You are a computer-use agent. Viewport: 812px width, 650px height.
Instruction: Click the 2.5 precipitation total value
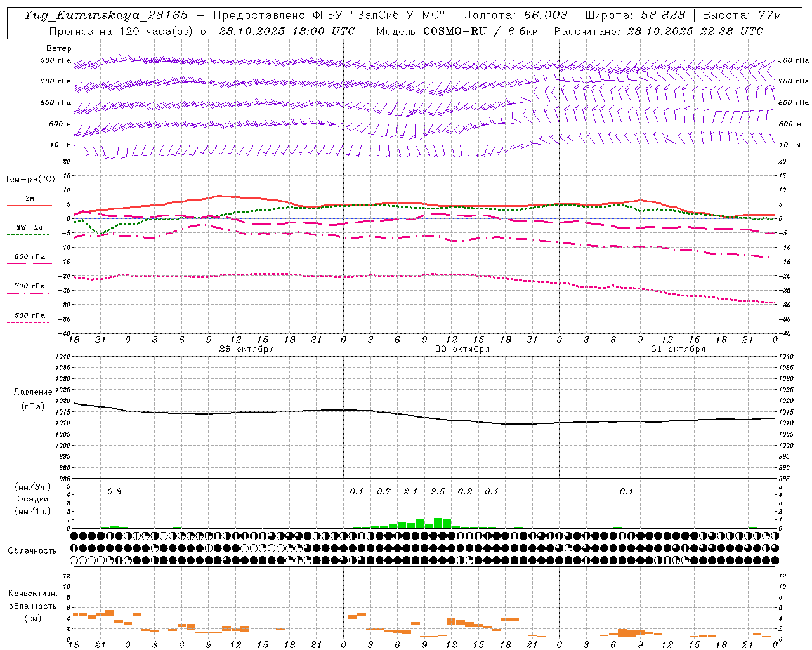pos(438,491)
